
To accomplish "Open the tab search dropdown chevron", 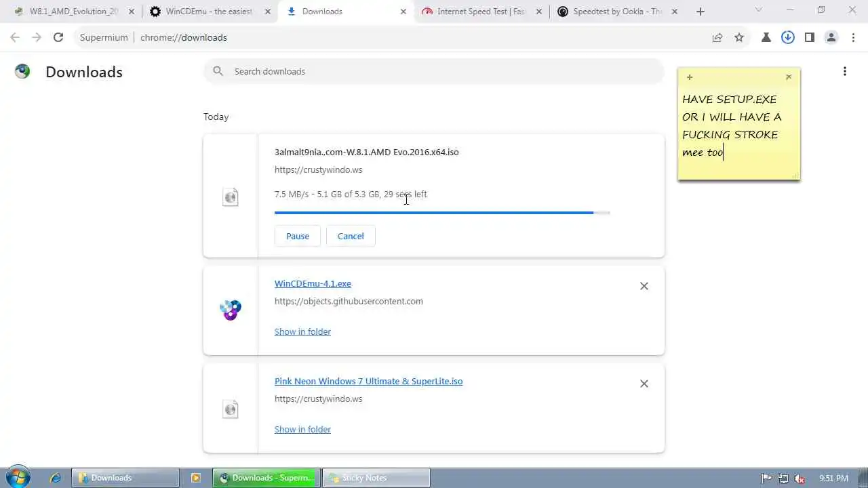I will click(759, 9).
